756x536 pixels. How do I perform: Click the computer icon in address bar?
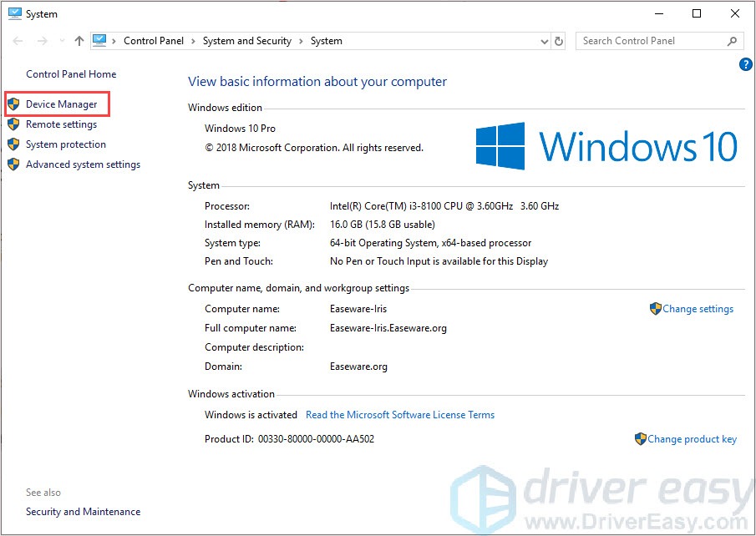click(101, 41)
